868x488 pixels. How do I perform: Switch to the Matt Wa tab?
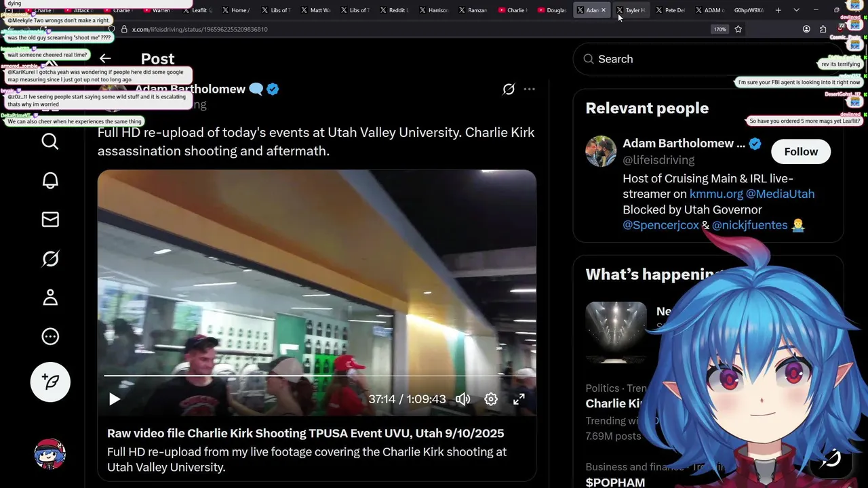click(315, 10)
